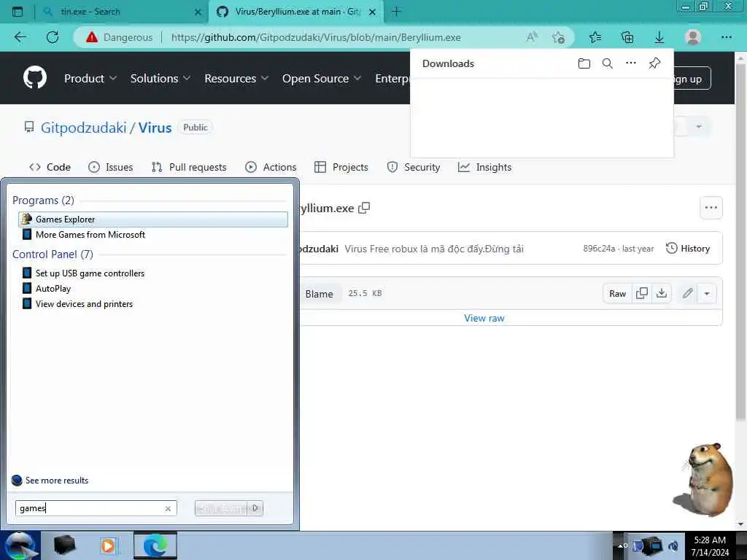Click the Windows Start orb
This screenshot has width=747, height=560.
click(x=20, y=545)
